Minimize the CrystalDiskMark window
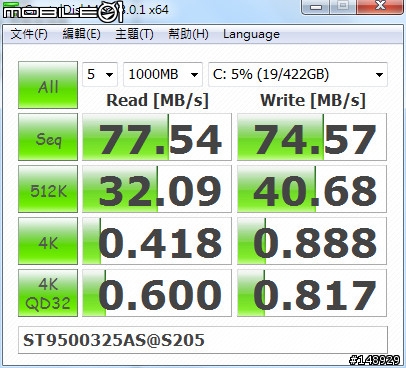The image size is (406, 368). tap(315, 6)
